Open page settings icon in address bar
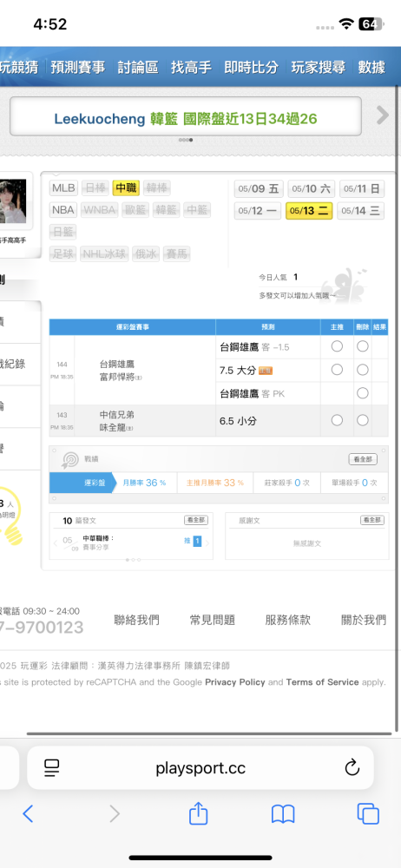Screen dimensions: 401x868 coord(51,767)
